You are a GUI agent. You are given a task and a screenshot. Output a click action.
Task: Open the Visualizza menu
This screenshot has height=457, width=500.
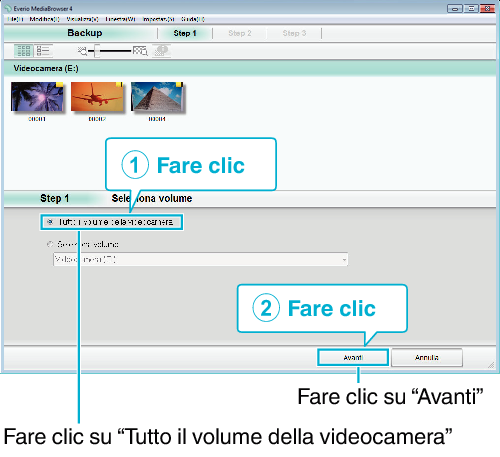[83, 19]
